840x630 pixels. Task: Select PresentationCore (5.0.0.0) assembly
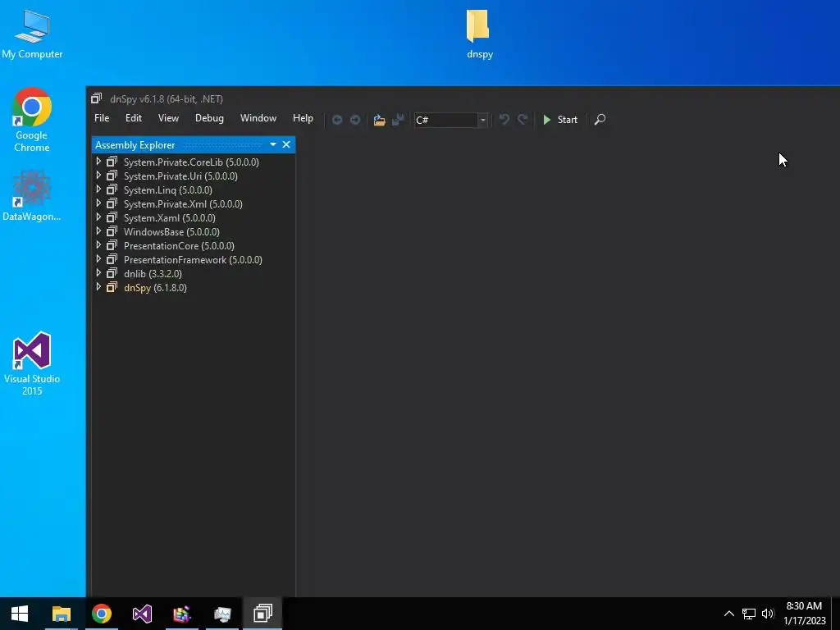click(179, 245)
